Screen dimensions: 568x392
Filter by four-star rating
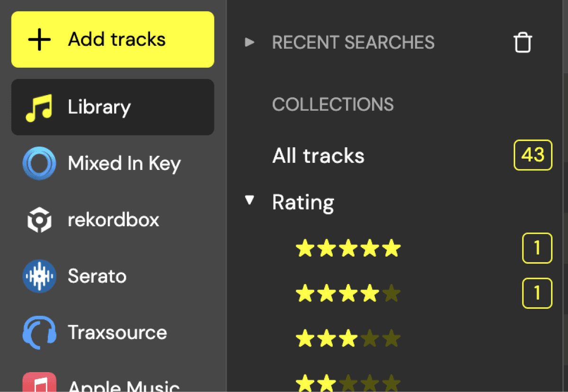pyautogui.click(x=348, y=294)
